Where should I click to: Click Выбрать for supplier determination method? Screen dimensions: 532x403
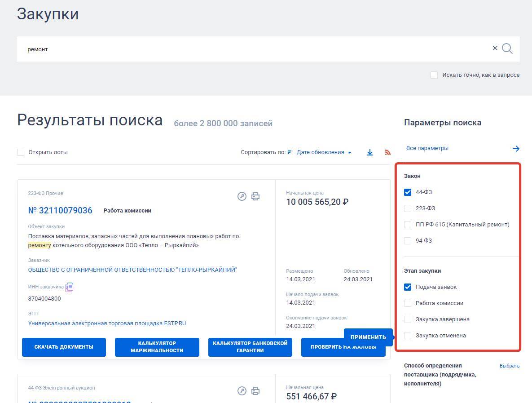(509, 366)
